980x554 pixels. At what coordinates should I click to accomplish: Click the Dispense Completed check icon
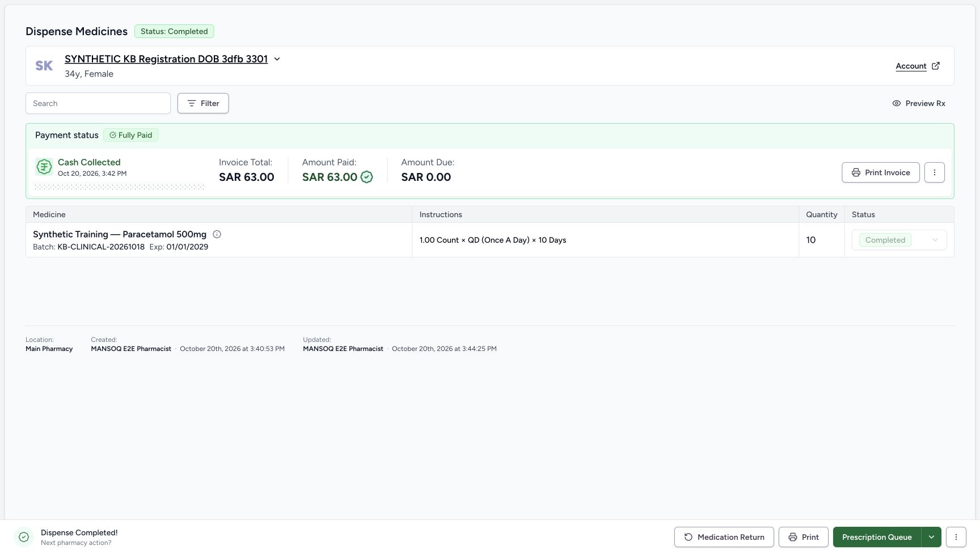24,537
